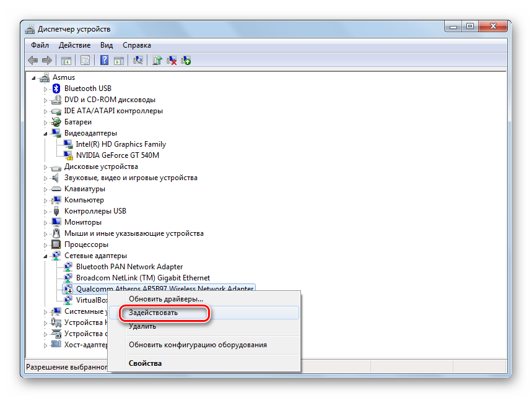Click the scan for hardware changes icon

click(139, 60)
